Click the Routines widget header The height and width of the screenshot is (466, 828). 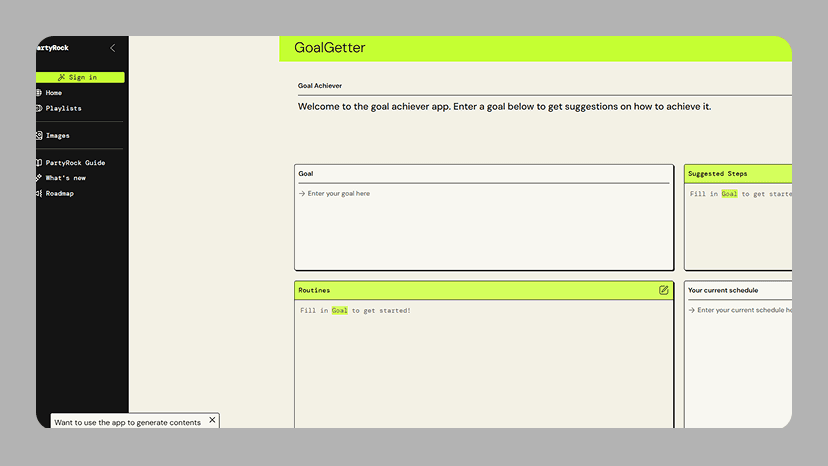[484, 290]
